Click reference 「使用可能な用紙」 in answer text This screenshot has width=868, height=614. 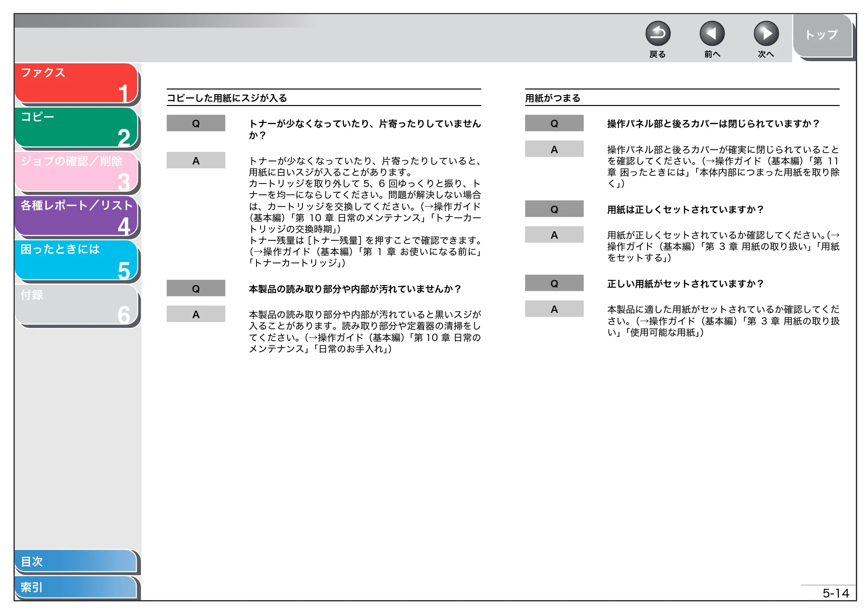tap(664, 332)
